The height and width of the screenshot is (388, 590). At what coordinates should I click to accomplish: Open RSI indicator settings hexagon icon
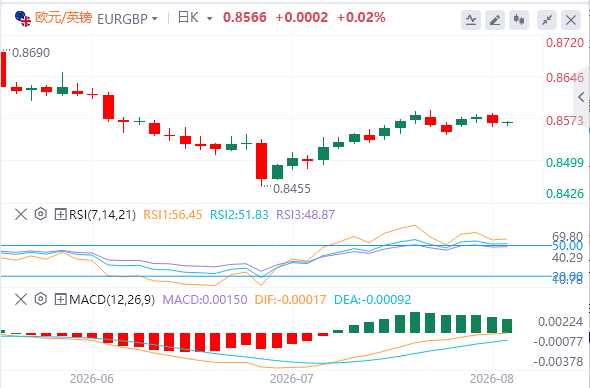point(41,215)
